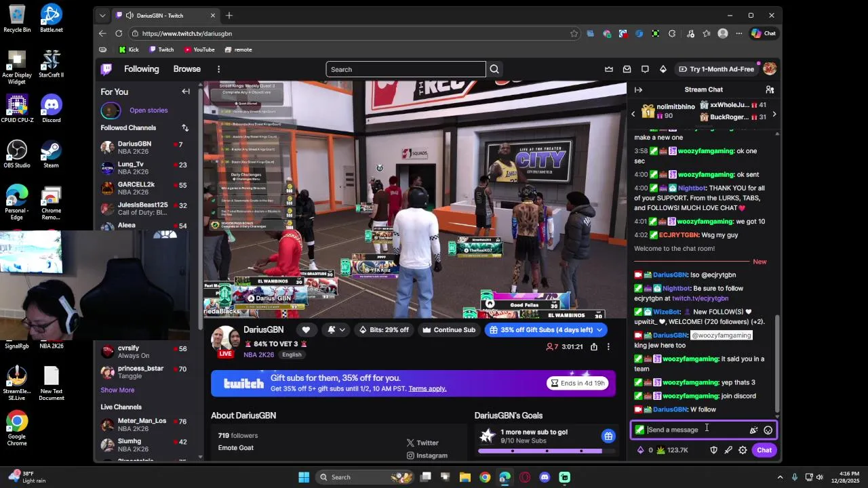Viewport: 868px width, 488px height.
Task: Open the emote picker smiley icon
Action: 768,430
